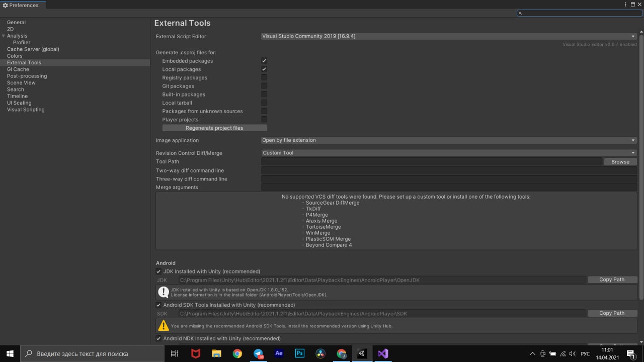Enable the Registry packages checkbox
This screenshot has height=362, width=644.
[264, 77]
